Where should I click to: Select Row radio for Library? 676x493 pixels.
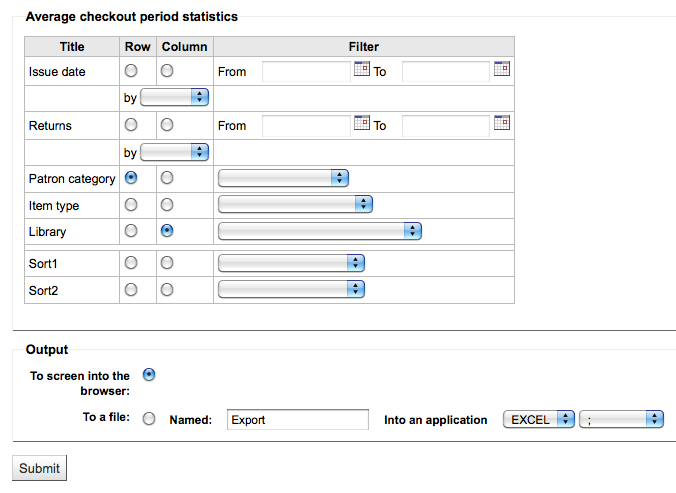pos(131,231)
